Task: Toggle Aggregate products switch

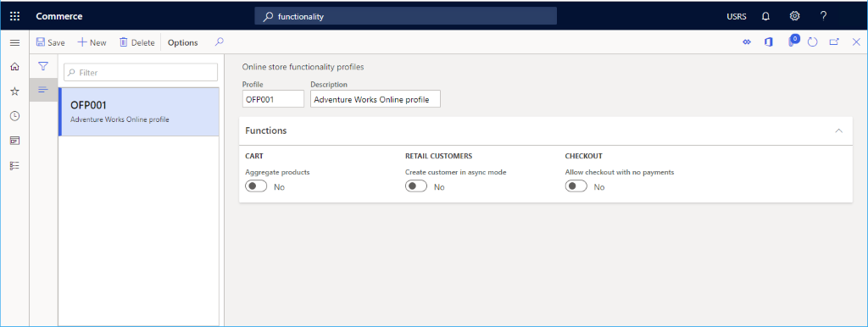Action: [x=256, y=186]
